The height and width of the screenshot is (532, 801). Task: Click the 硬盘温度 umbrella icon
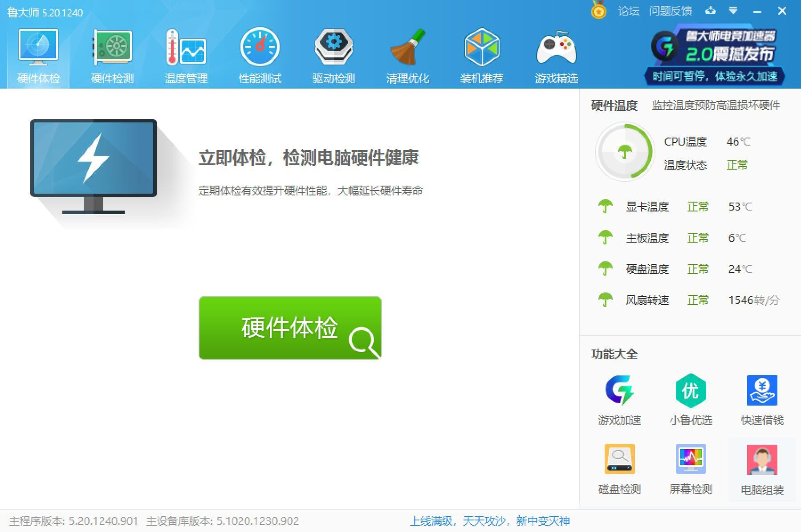point(605,269)
